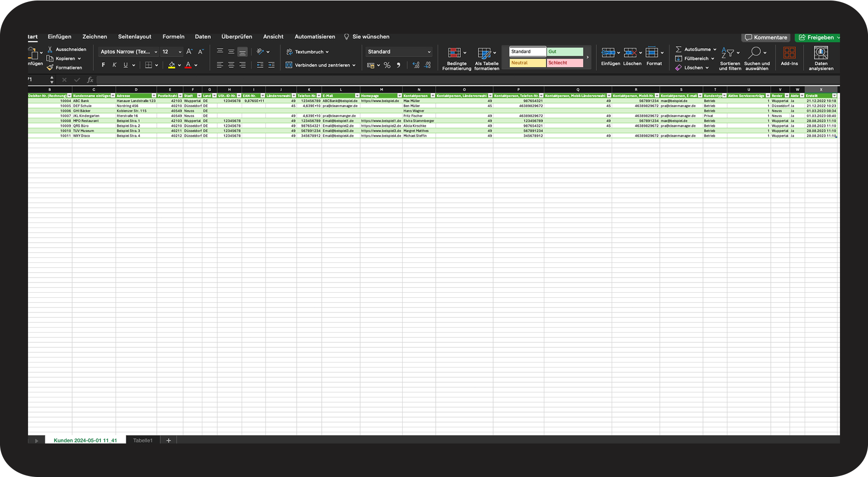Apply the Gut cell style

click(565, 52)
